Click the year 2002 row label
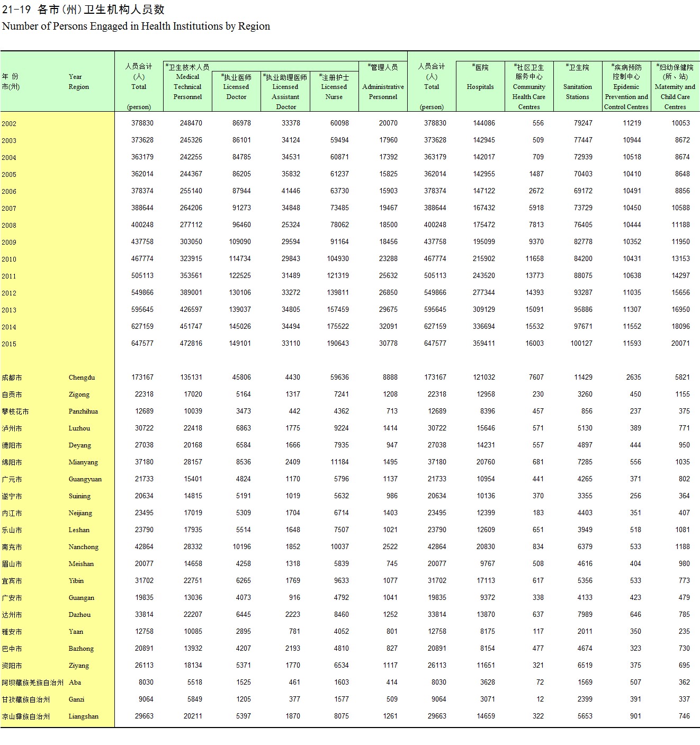Viewport: 700px width, 745px height. [9, 124]
